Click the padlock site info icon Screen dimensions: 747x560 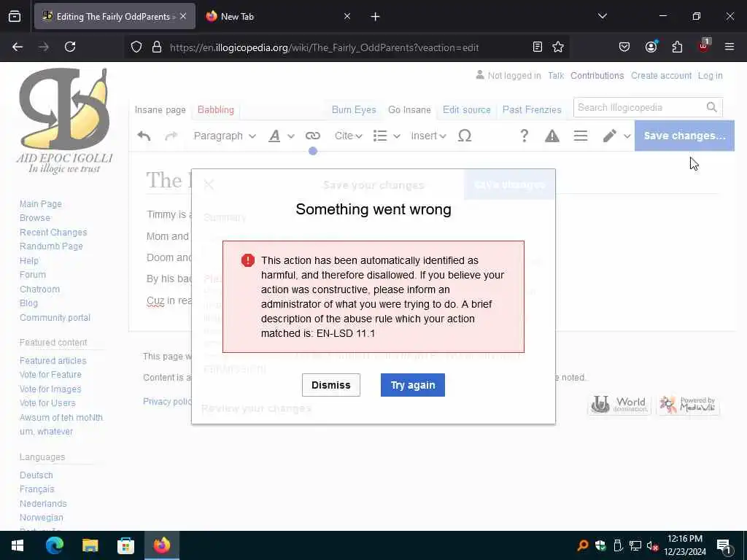(x=157, y=47)
